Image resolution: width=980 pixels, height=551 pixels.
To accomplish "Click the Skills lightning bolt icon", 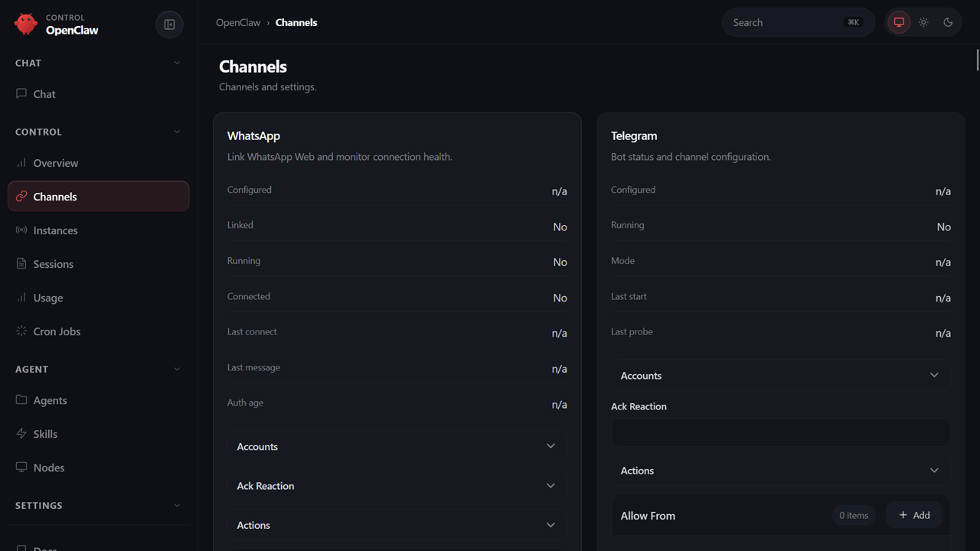I will 21,433.
